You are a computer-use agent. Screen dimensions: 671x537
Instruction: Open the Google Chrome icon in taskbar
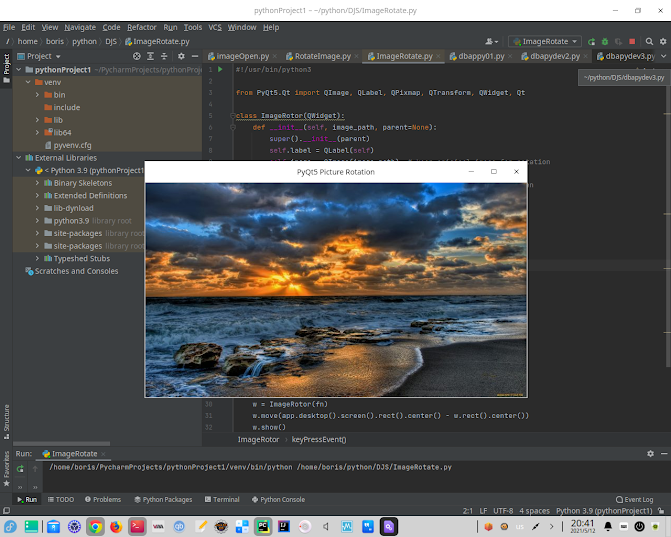(95, 526)
